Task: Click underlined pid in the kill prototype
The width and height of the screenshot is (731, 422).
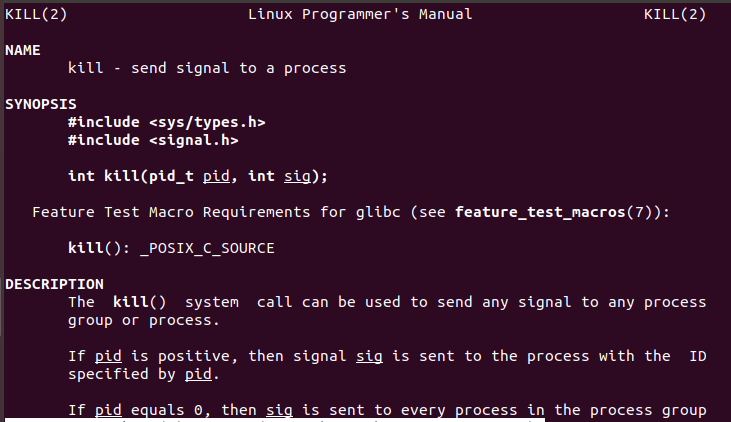Action: click(216, 176)
